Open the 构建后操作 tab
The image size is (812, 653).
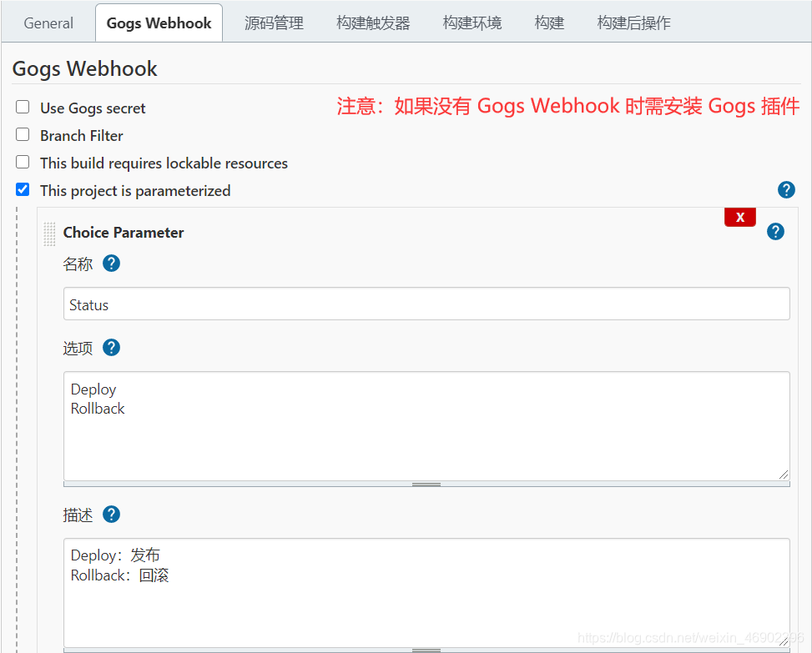click(x=634, y=23)
